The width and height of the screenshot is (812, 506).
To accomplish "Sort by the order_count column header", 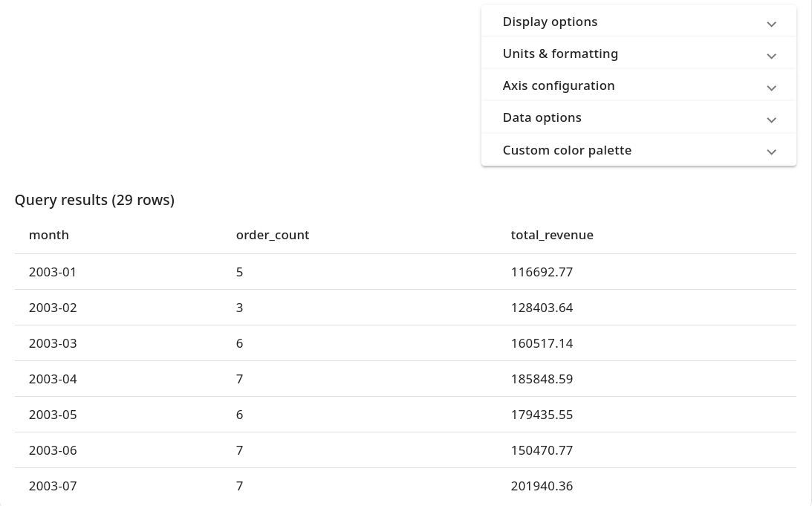I will point(273,235).
